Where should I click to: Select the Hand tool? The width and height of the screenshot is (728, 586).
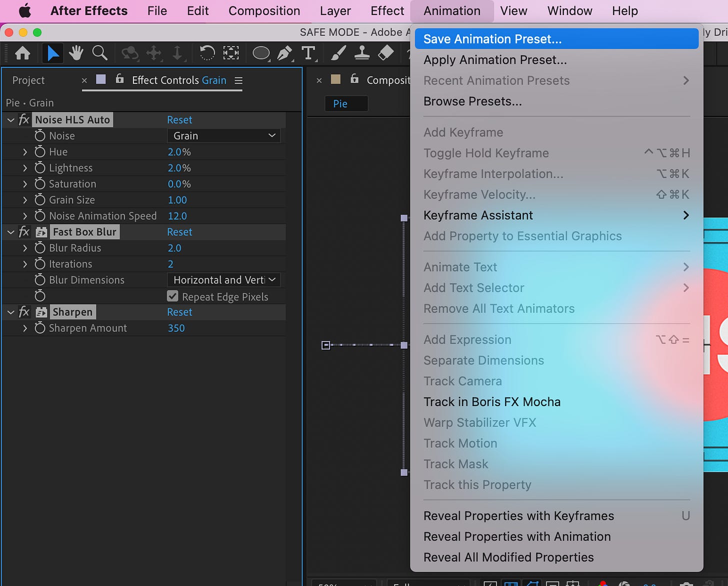click(76, 53)
